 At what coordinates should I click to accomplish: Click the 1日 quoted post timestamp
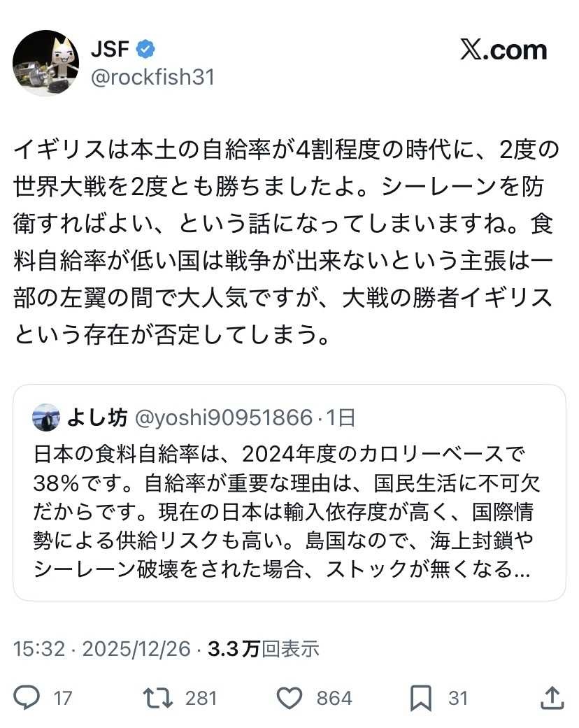tap(341, 418)
